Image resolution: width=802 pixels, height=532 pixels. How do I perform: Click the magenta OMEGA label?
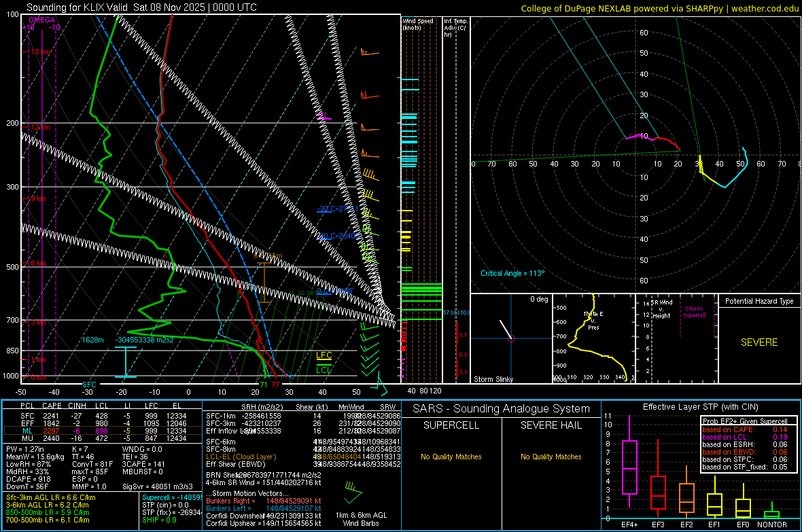(42, 20)
